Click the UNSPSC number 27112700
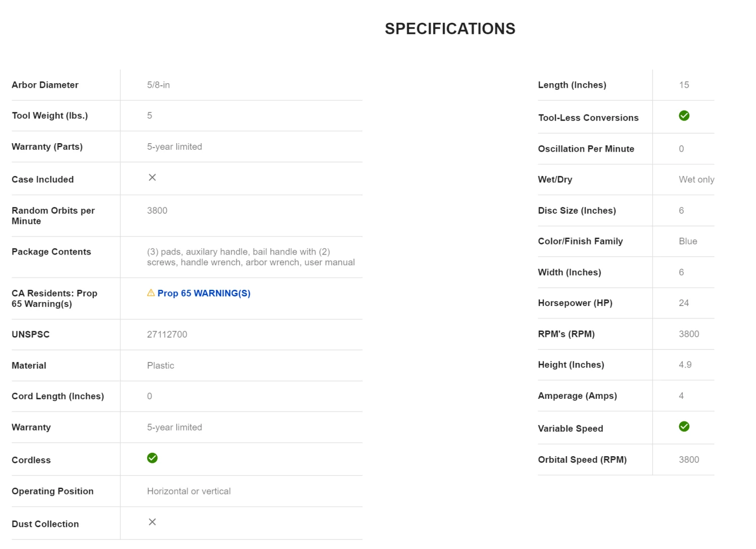This screenshot has width=756, height=549. tap(167, 334)
